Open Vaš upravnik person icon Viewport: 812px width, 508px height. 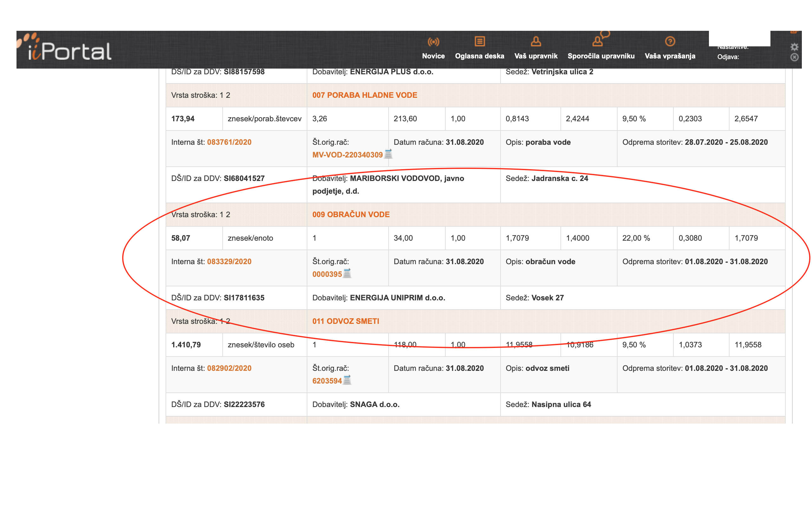[x=536, y=41]
